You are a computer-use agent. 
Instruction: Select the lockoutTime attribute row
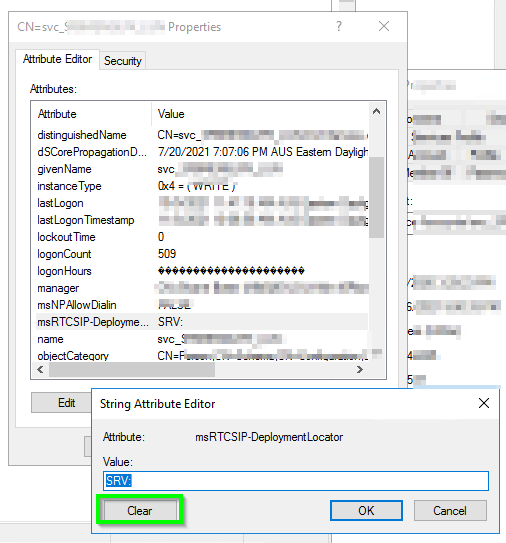pyautogui.click(x=202, y=237)
